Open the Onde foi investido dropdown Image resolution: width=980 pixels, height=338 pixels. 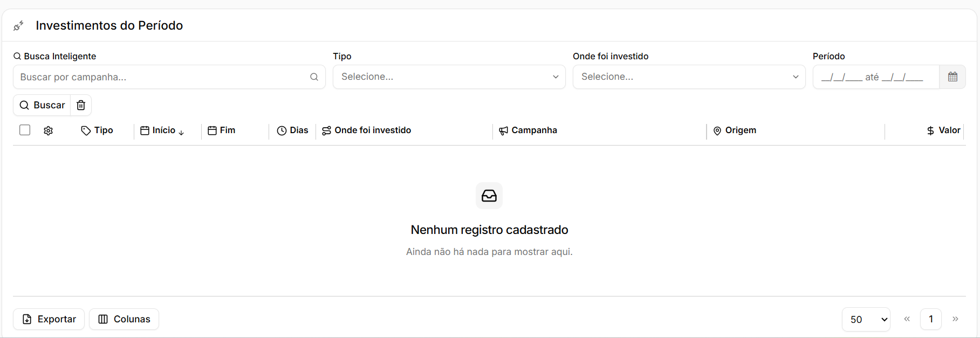689,77
